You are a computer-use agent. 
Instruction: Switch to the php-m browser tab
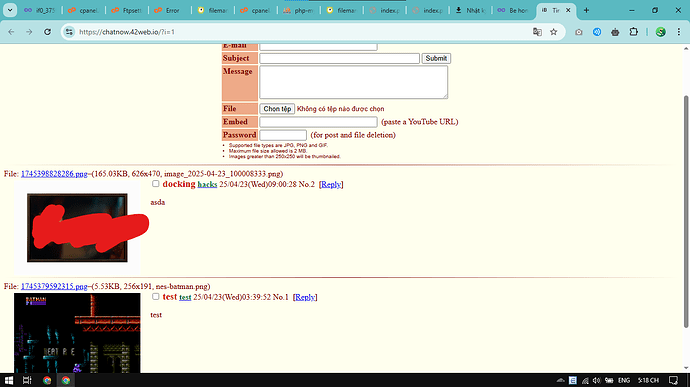[x=299, y=10]
